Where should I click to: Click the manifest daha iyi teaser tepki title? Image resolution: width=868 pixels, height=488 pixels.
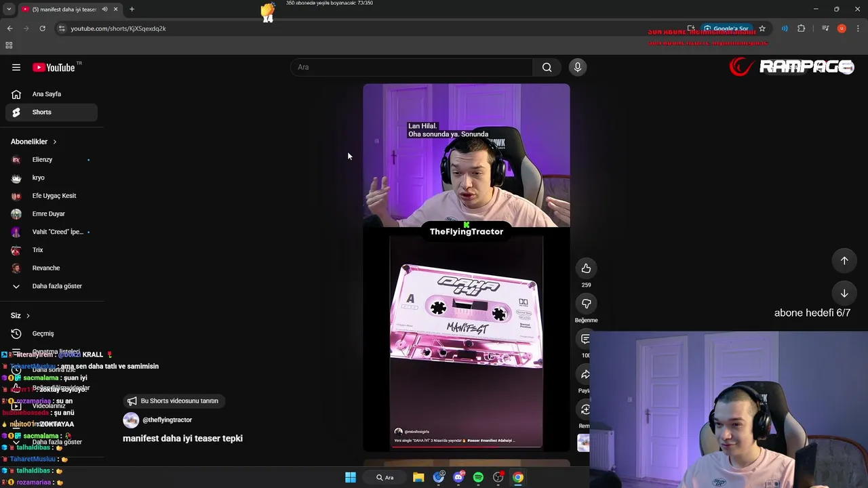coord(182,439)
